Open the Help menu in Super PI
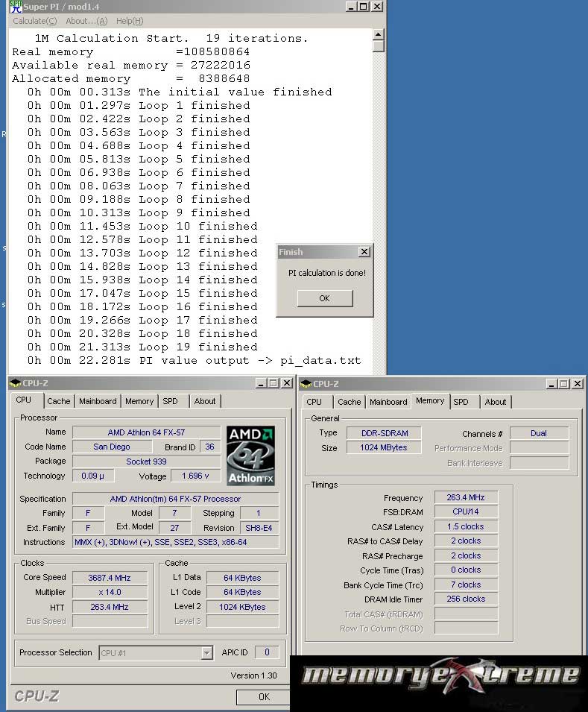The image size is (588, 712). coord(130,21)
